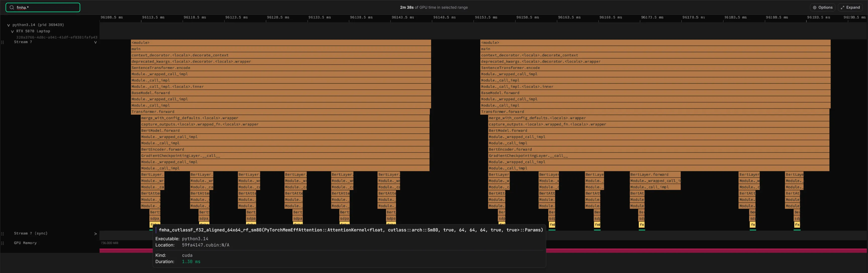Select the GPU Memory track label
This screenshot has width=868, height=273.
coord(25,243)
